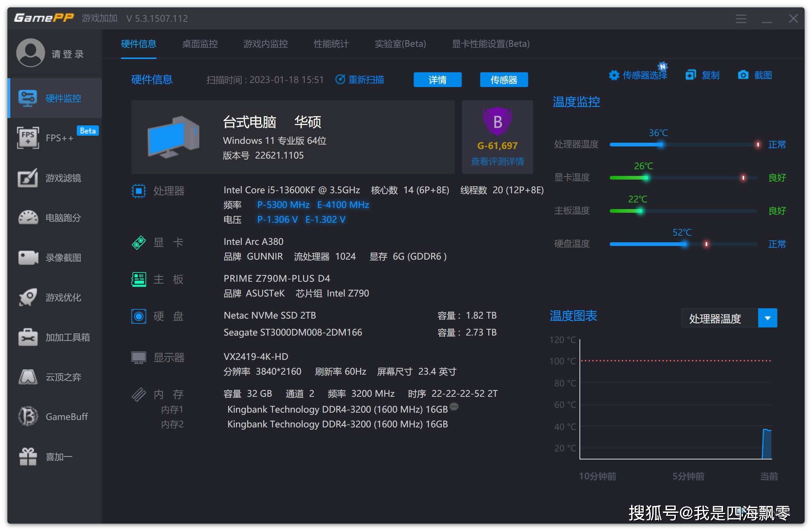Open 云顶之弈 sidebar item

55,377
